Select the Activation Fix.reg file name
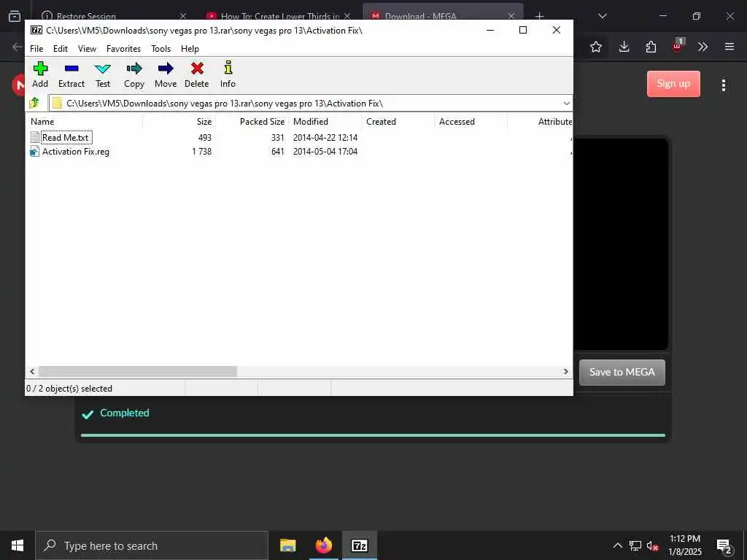This screenshot has height=560, width=747. pyautogui.click(x=76, y=152)
